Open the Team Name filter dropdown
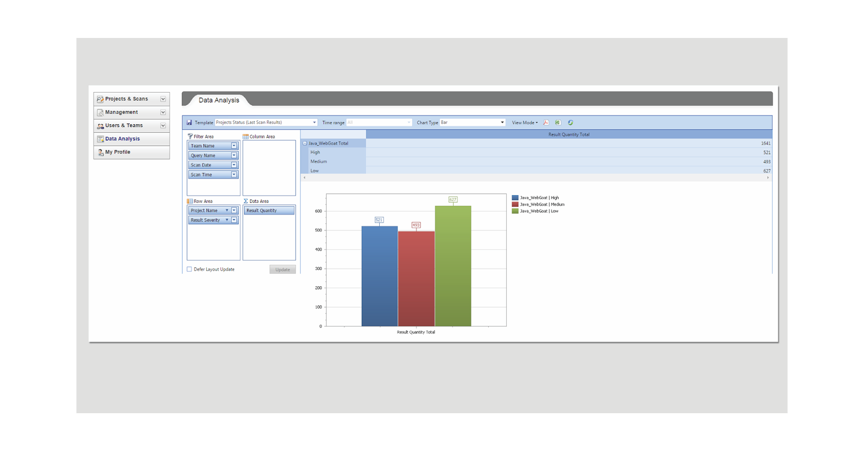This screenshot has width=868, height=462. [234, 146]
